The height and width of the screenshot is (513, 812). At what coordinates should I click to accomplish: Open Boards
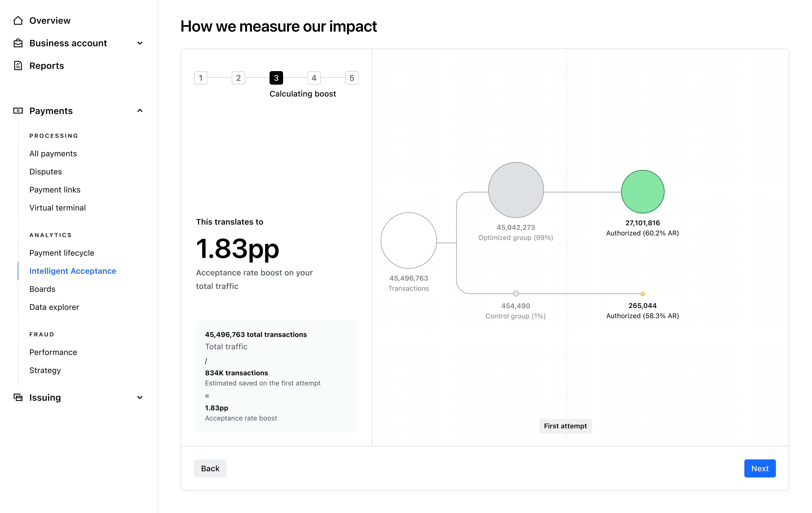[42, 289]
